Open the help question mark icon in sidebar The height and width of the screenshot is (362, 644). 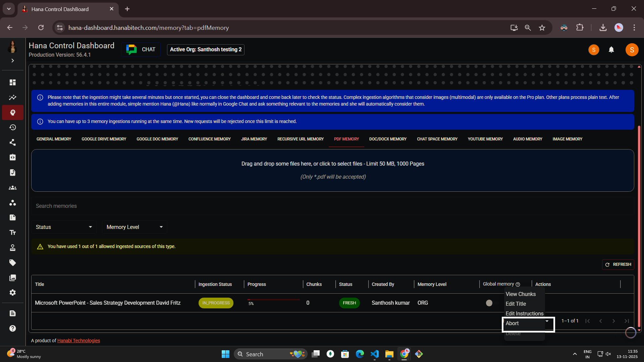click(12, 328)
